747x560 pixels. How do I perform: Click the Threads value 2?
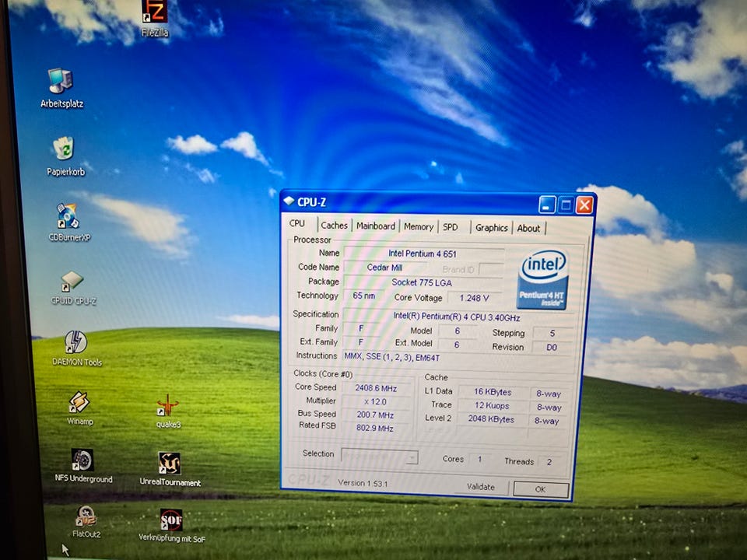click(x=549, y=461)
